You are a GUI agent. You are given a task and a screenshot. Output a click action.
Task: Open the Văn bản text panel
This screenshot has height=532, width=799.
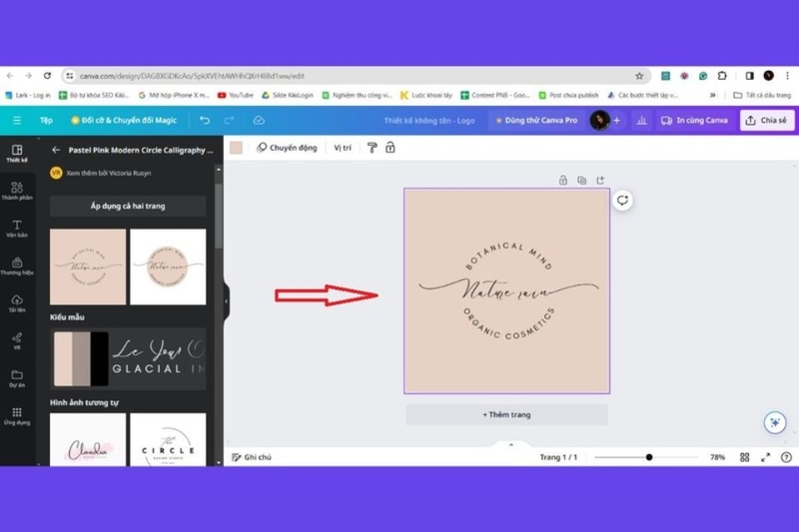pyautogui.click(x=17, y=229)
